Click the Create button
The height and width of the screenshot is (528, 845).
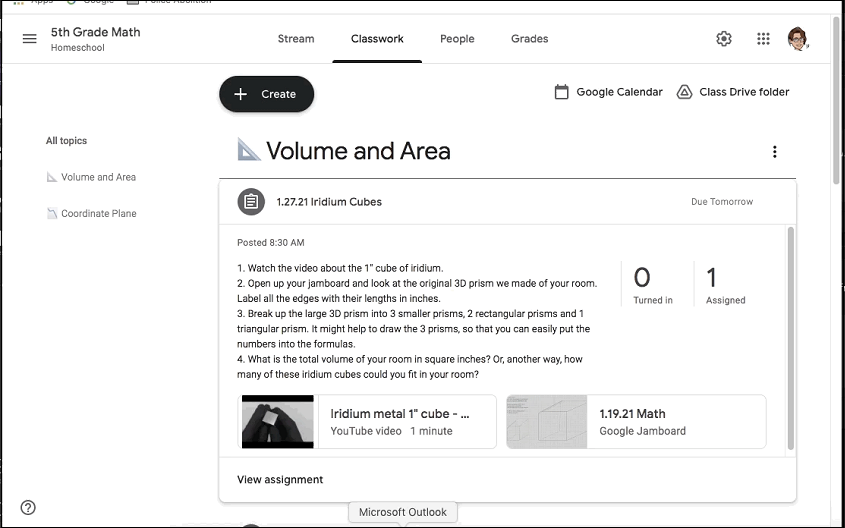(267, 94)
